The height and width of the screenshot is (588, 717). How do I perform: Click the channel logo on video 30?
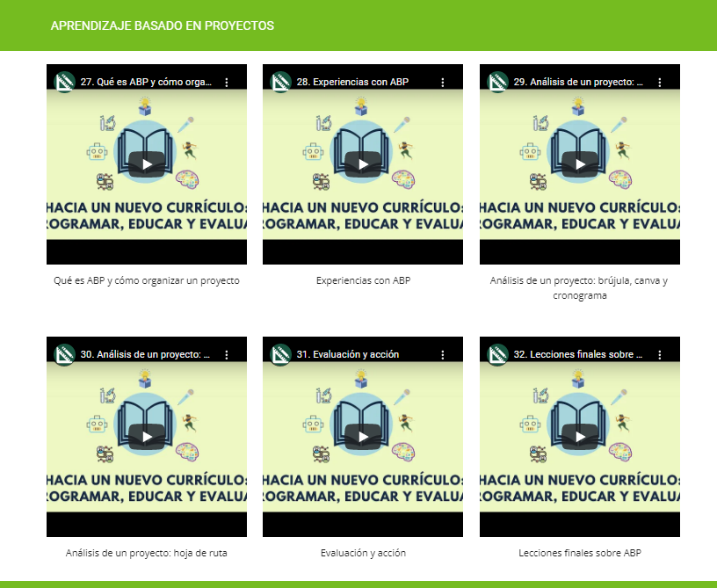click(x=62, y=354)
